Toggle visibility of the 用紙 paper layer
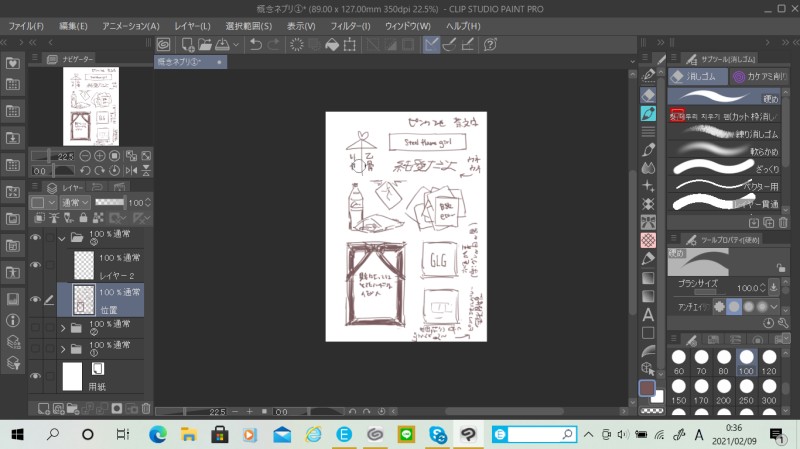 35,376
